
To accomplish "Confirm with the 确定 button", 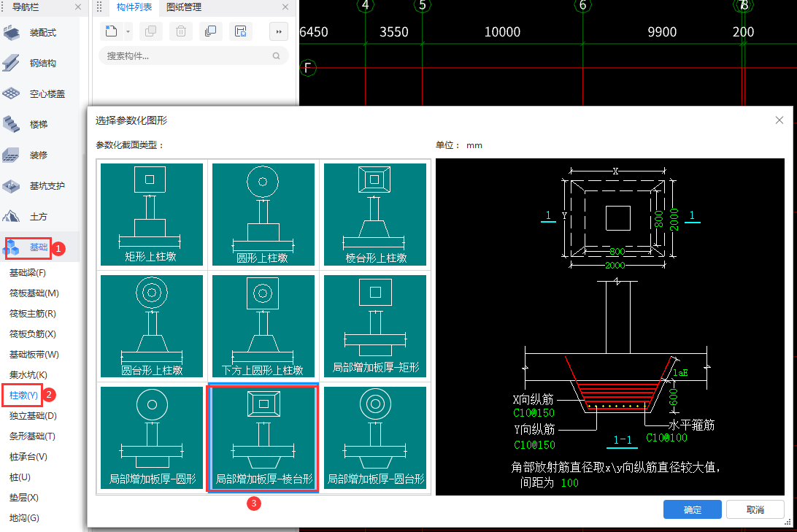I will (x=693, y=509).
